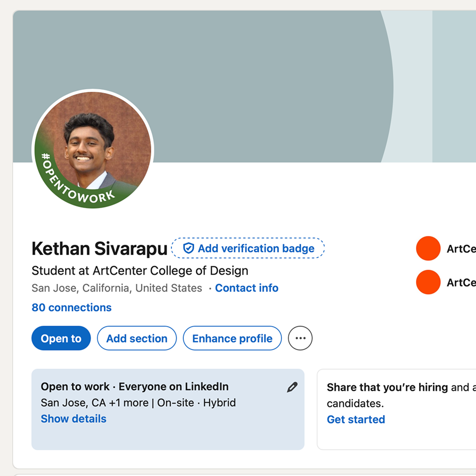
Task: Click Show details in Open to work card
Action: point(73,419)
